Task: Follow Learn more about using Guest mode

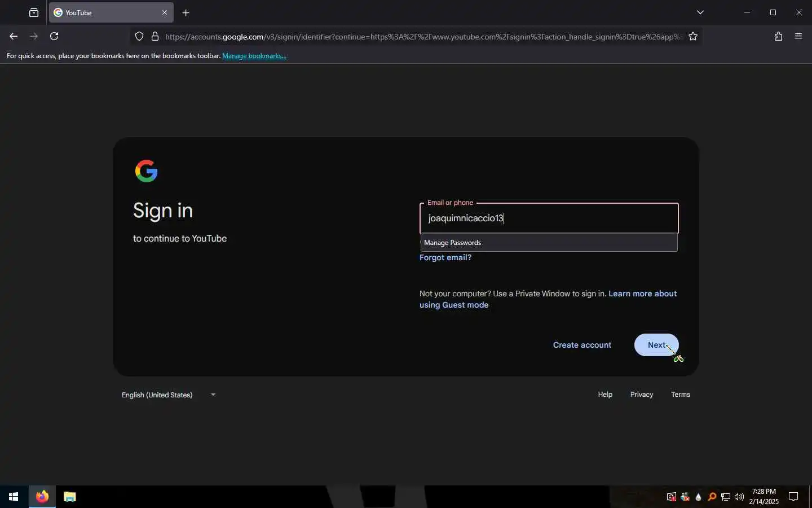Action: point(548,299)
